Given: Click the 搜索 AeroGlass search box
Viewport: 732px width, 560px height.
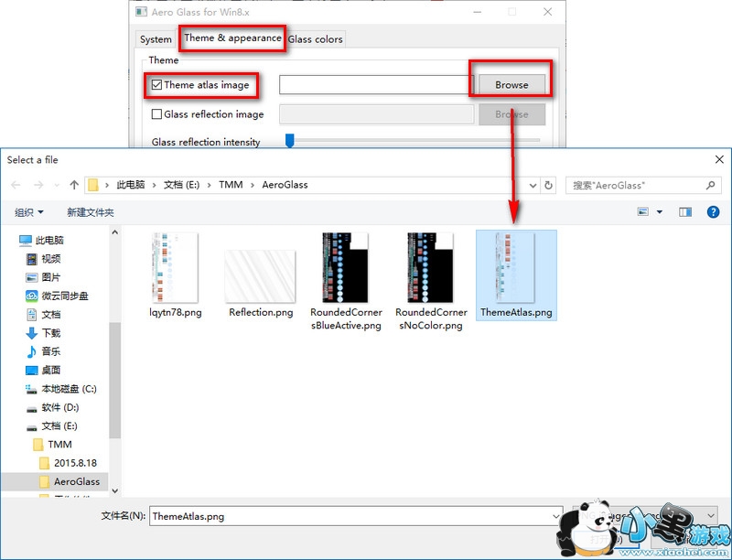Looking at the screenshot, I should point(643,185).
